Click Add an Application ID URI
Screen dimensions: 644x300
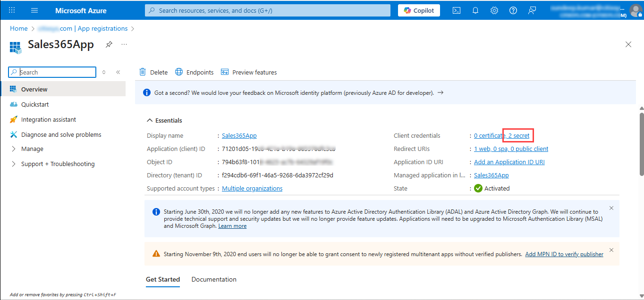click(509, 162)
